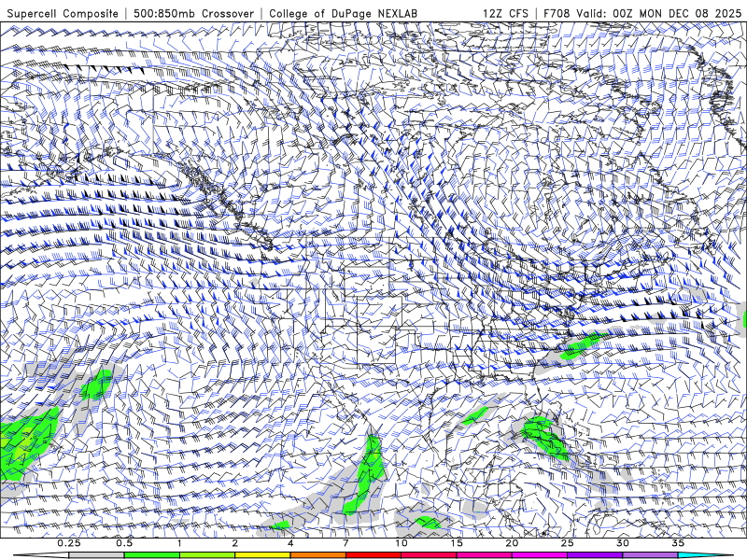Click the 0.25 color scale value
This screenshot has height=560, width=747.
(x=69, y=543)
